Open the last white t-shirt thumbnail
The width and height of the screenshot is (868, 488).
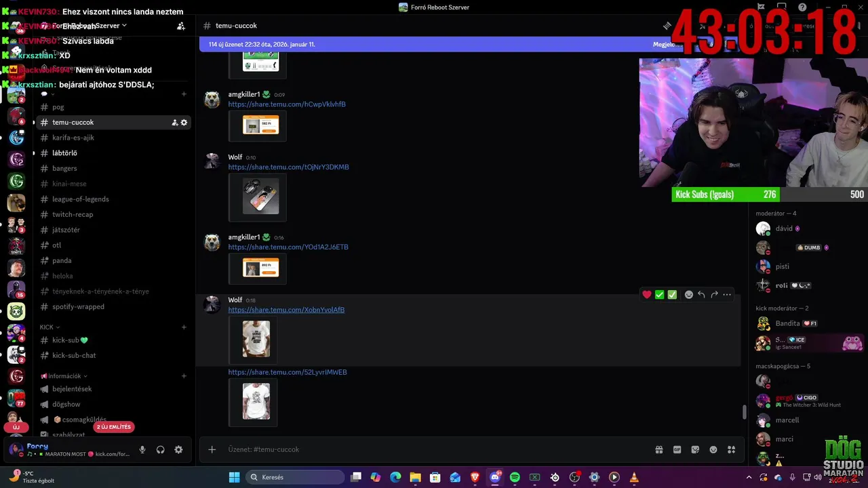[256, 401]
